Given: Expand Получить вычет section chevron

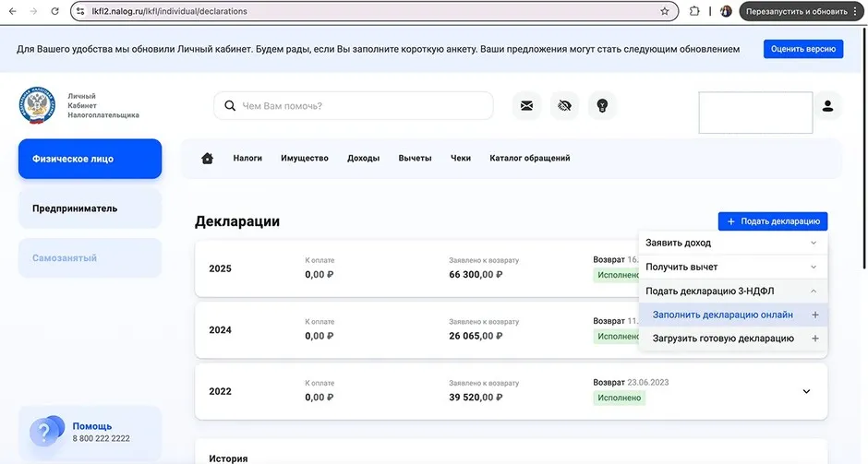Looking at the screenshot, I should tap(814, 268).
